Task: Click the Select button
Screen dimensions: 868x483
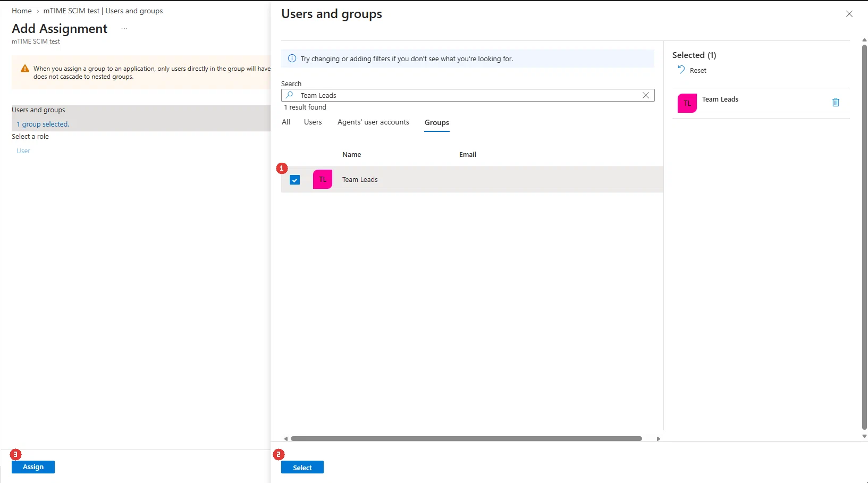Action: point(302,468)
